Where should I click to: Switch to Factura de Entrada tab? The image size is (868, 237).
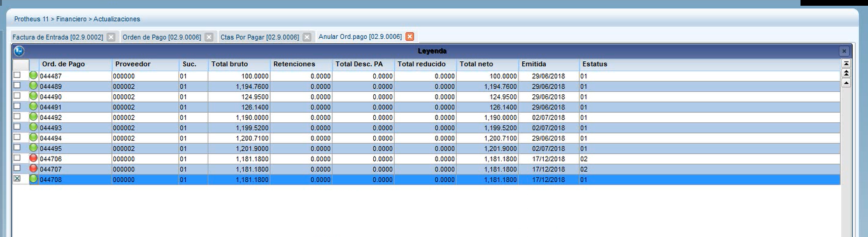coord(57,38)
